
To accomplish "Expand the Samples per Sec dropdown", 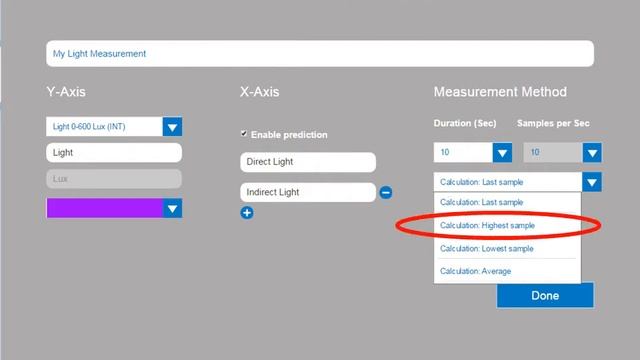I will 592,153.
